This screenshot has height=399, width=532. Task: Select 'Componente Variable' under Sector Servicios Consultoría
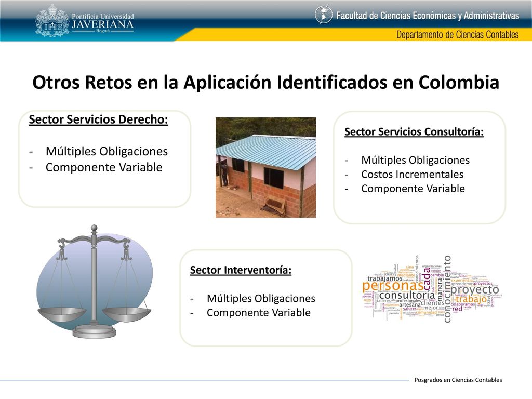413,189
